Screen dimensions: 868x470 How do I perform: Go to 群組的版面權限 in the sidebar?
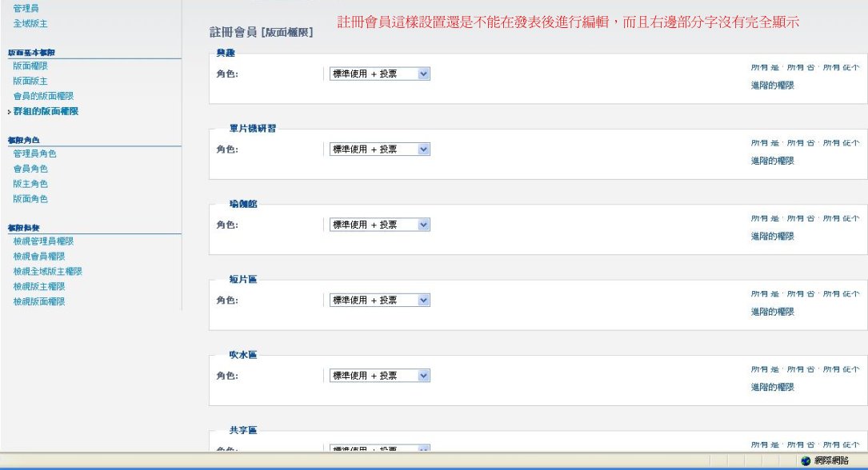tap(46, 112)
